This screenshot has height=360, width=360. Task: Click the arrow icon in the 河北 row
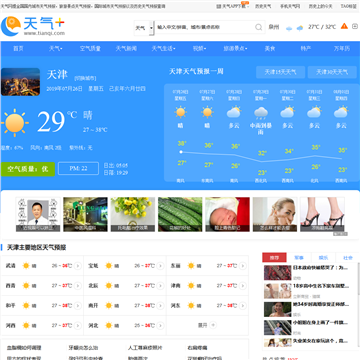(160, 325)
